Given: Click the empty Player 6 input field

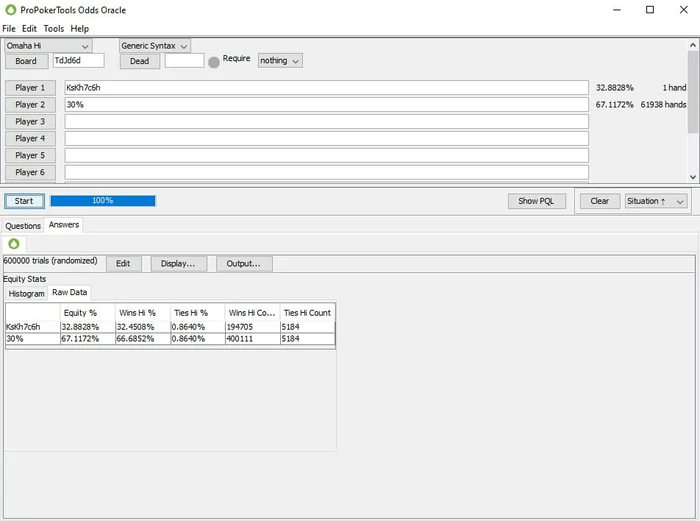Looking at the screenshot, I should click(x=326, y=172).
